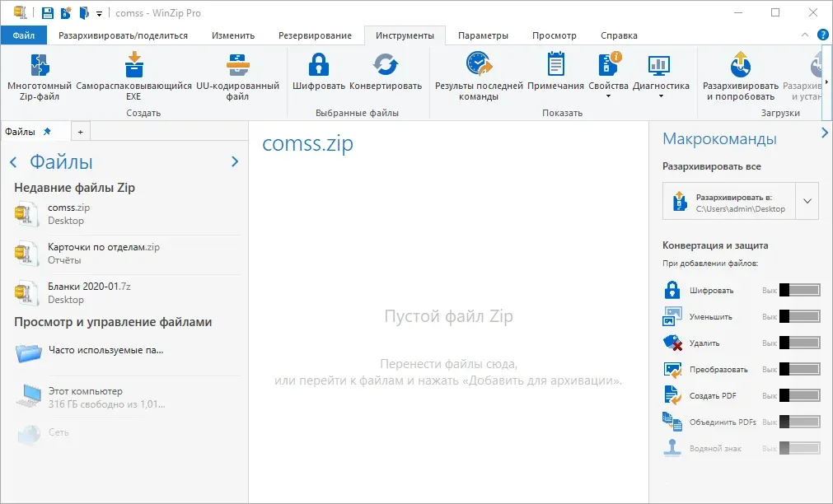Click the Сеть network icon
This screenshot has width=833, height=504.
tap(29, 435)
